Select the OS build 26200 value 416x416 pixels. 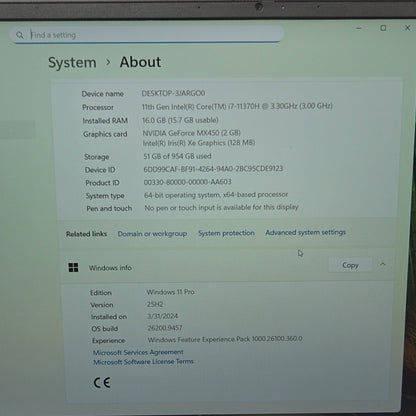coord(165,328)
